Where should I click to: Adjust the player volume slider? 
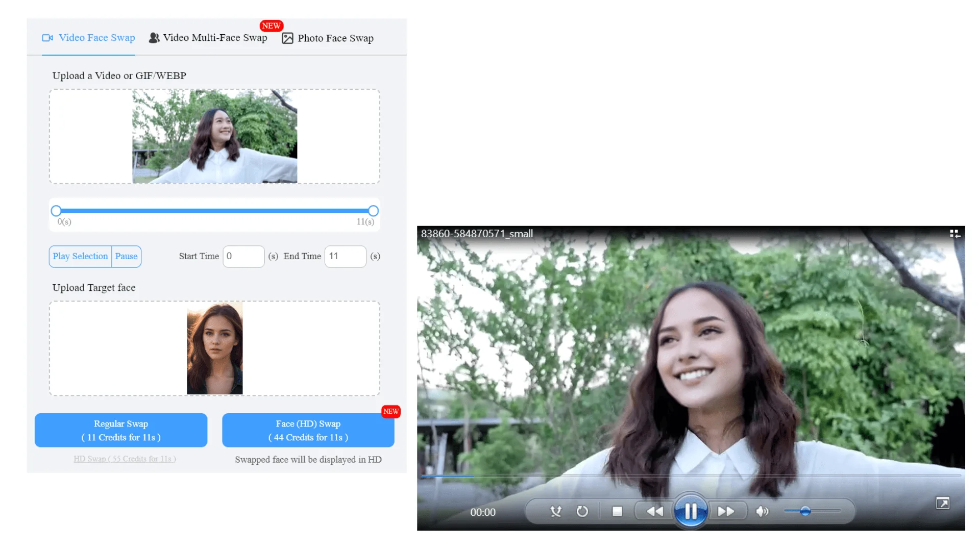pos(813,511)
